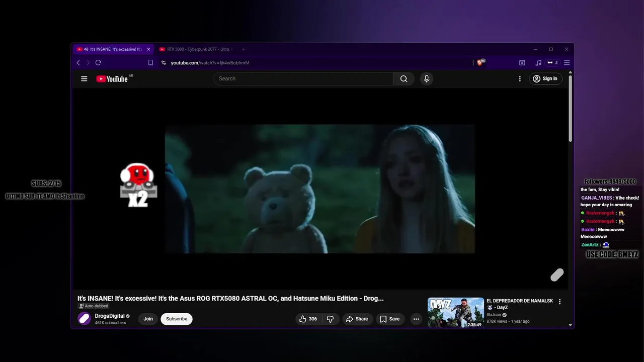The image size is (644, 362).
Task: Switch to the It's INSANE! tab
Action: [x=113, y=49]
